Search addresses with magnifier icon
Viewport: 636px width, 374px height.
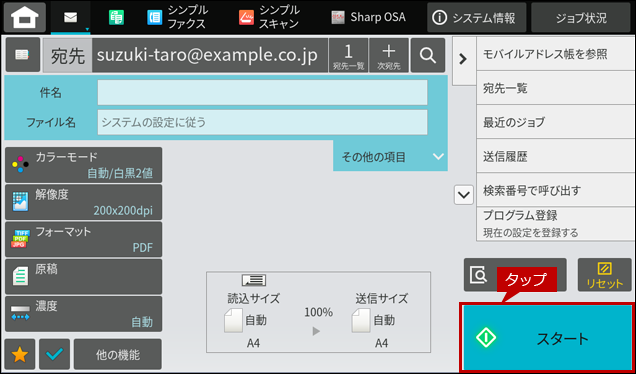point(428,56)
